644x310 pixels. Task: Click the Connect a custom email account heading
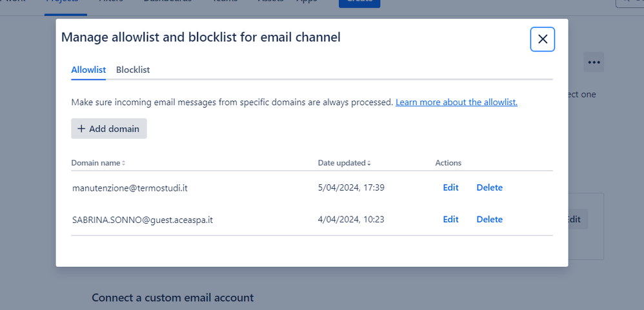(172, 297)
